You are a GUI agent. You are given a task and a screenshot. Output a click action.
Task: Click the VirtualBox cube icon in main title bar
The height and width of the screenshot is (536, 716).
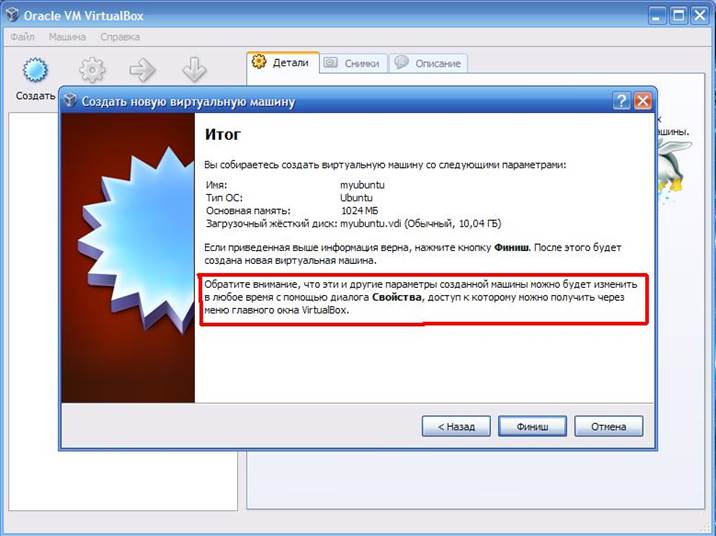pyautogui.click(x=12, y=15)
